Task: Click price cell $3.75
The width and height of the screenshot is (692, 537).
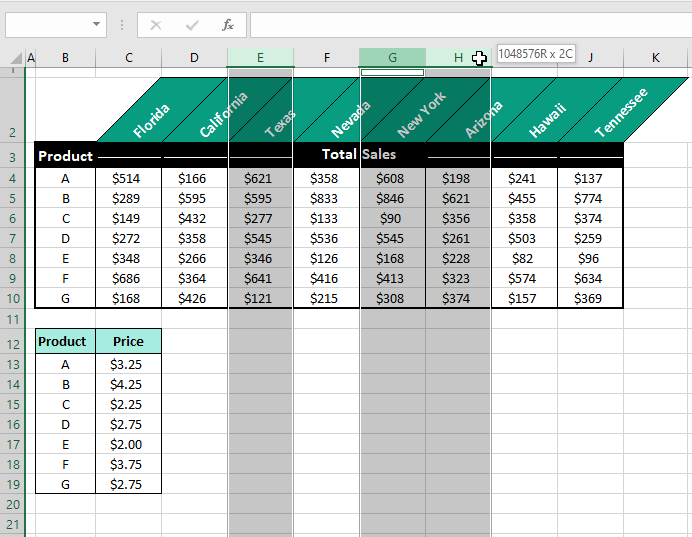Action: (x=128, y=465)
